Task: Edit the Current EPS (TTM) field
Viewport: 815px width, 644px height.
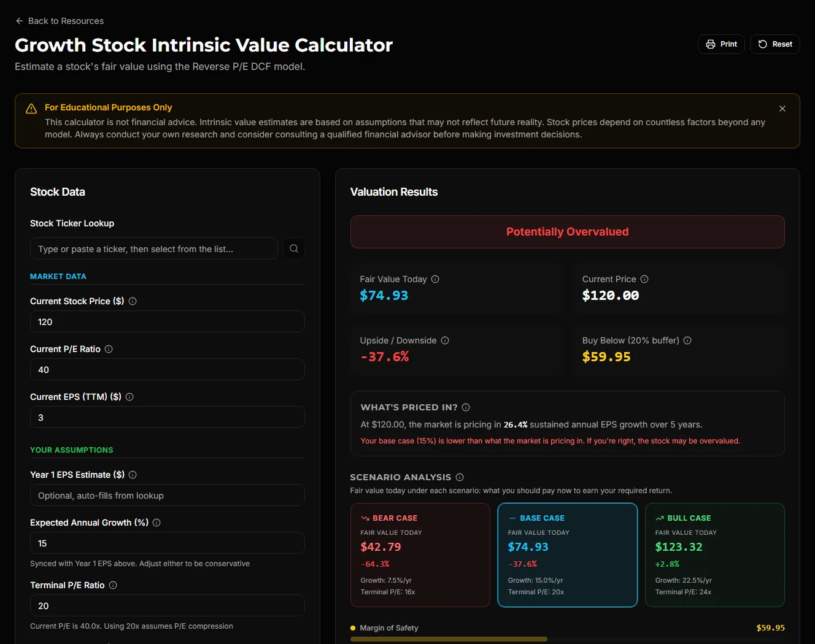Action: click(168, 417)
